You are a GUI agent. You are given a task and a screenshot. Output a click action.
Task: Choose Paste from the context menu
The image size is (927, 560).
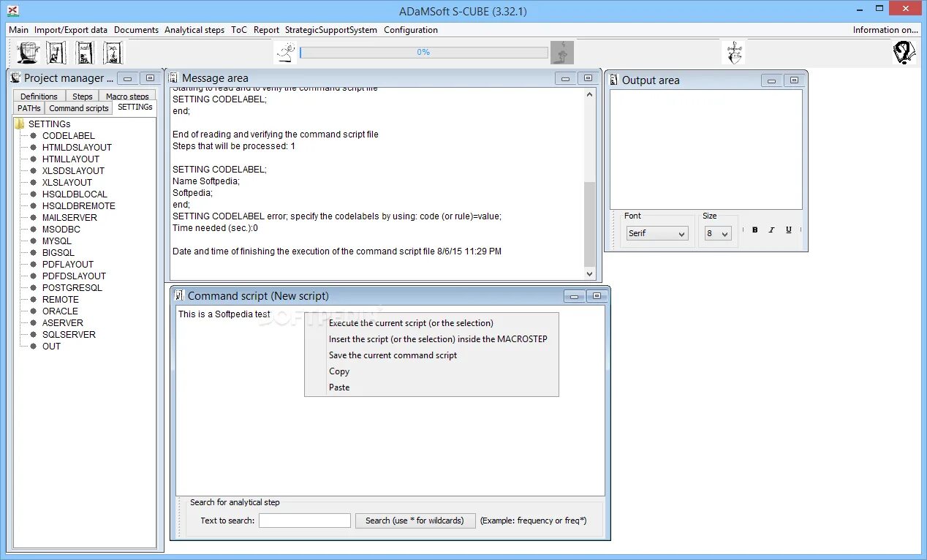431,387
